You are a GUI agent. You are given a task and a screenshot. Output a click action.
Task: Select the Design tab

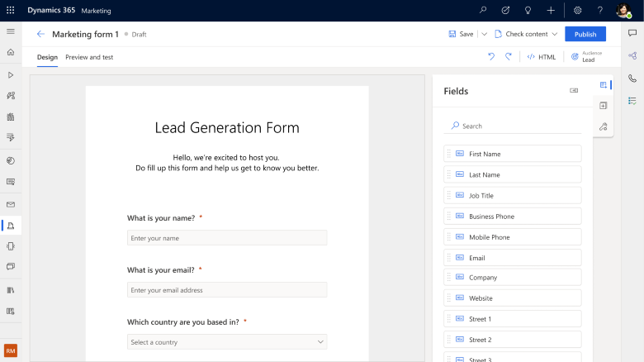click(x=47, y=57)
